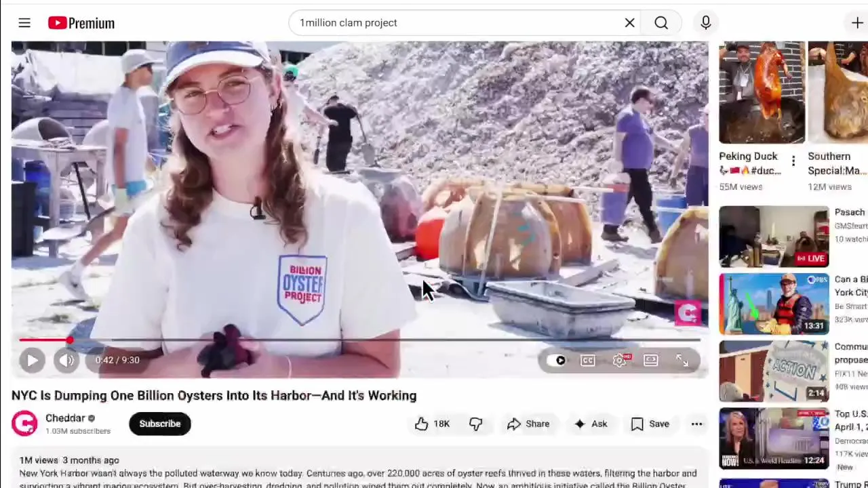Open the Peking Duck short title
868x488 pixels.
(x=750, y=163)
